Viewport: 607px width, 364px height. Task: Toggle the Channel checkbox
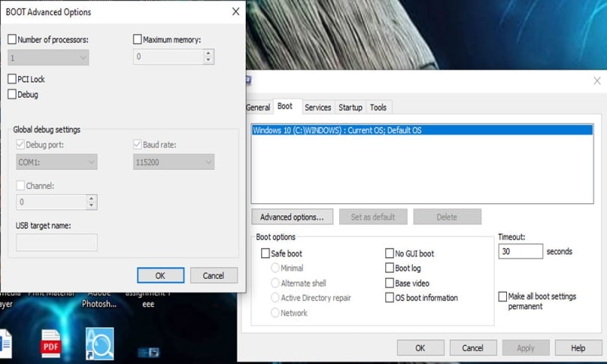[x=20, y=186]
